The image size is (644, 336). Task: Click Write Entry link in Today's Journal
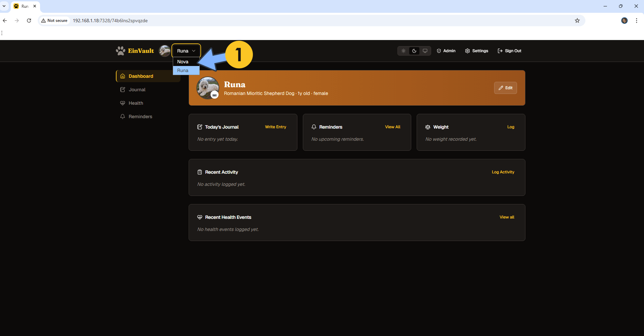[275, 127]
